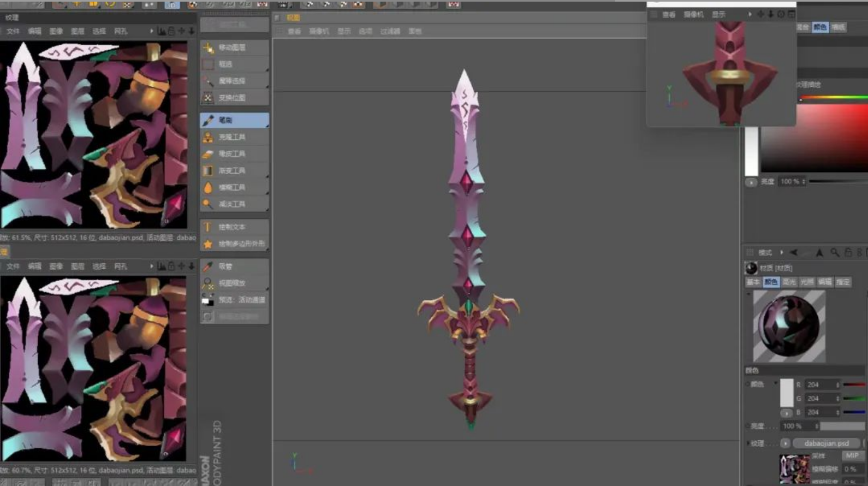Click the search magnifier in attribute panel
The image size is (868, 486).
834,252
